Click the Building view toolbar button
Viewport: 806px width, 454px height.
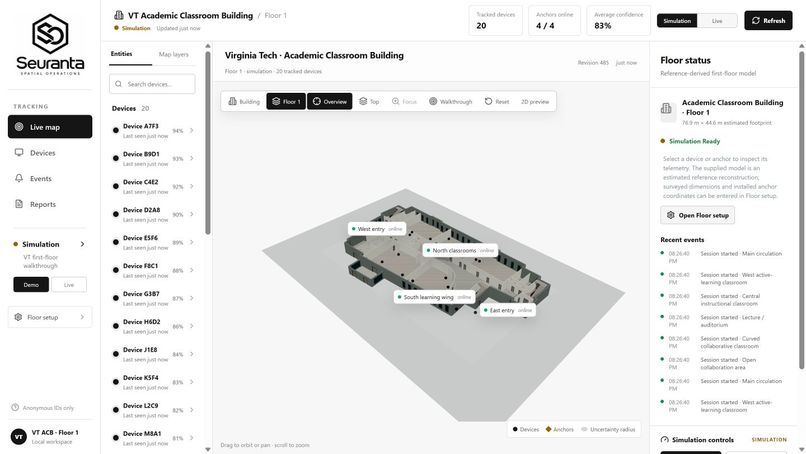pyautogui.click(x=244, y=101)
